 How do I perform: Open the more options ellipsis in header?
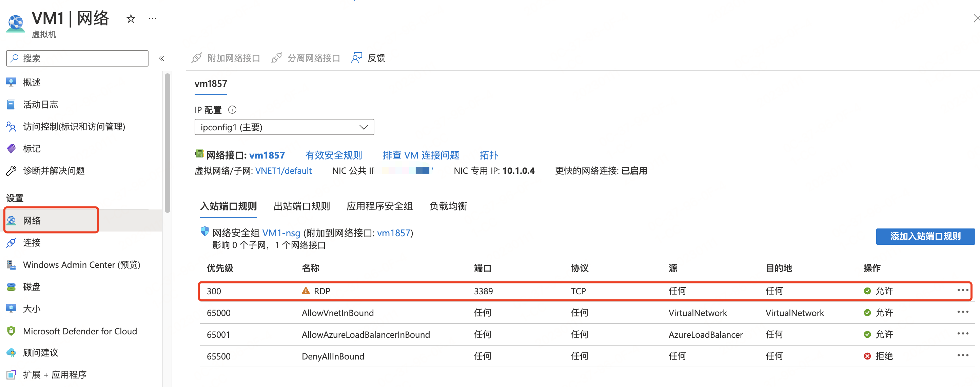tap(153, 18)
